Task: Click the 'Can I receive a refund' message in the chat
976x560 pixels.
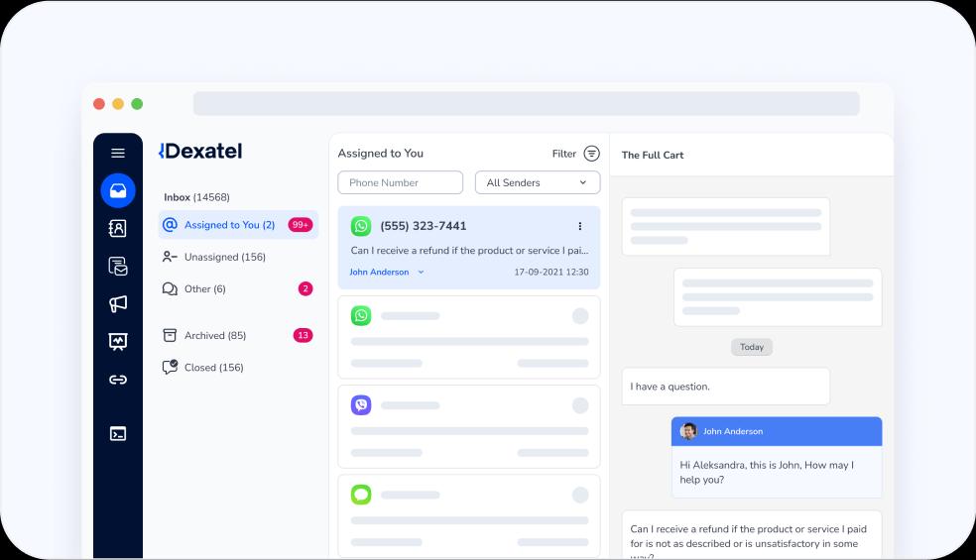Action: [x=751, y=536]
